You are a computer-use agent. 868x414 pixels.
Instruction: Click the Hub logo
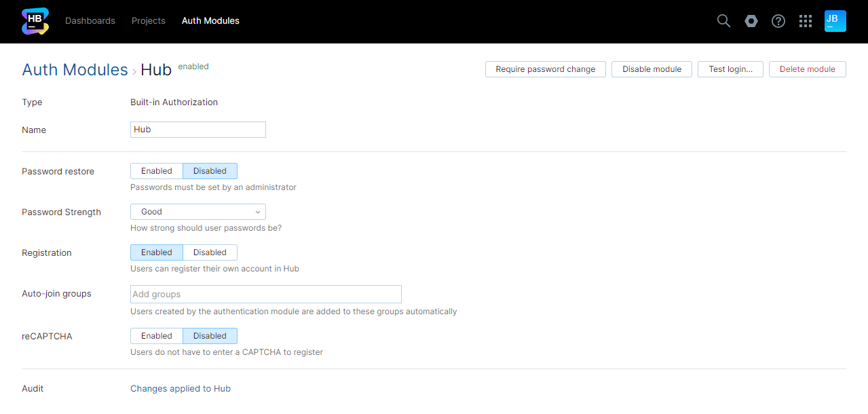[35, 21]
